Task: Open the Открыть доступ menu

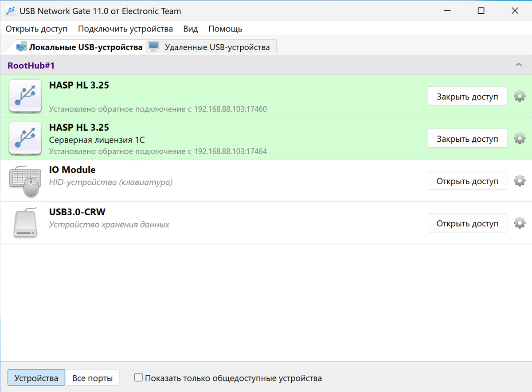Action: [x=36, y=29]
